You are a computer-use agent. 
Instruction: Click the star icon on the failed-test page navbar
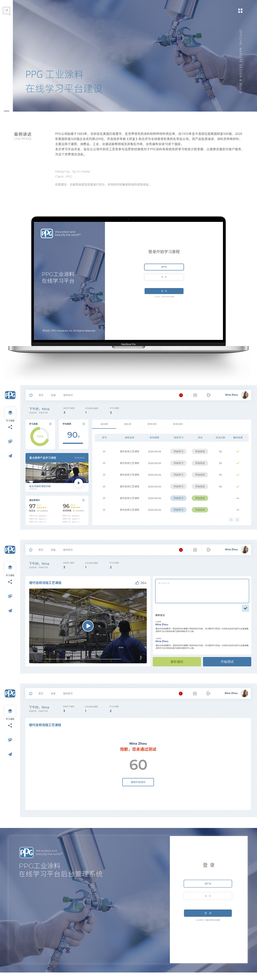pos(31,693)
